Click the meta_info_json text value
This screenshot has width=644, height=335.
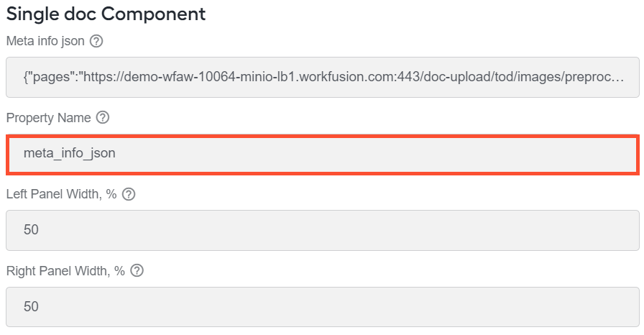pos(70,153)
